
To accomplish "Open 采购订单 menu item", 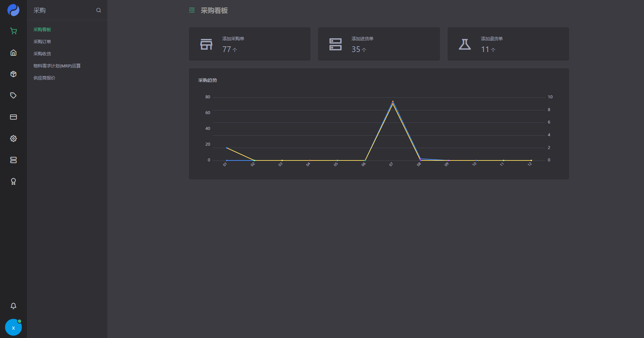I will pos(42,42).
